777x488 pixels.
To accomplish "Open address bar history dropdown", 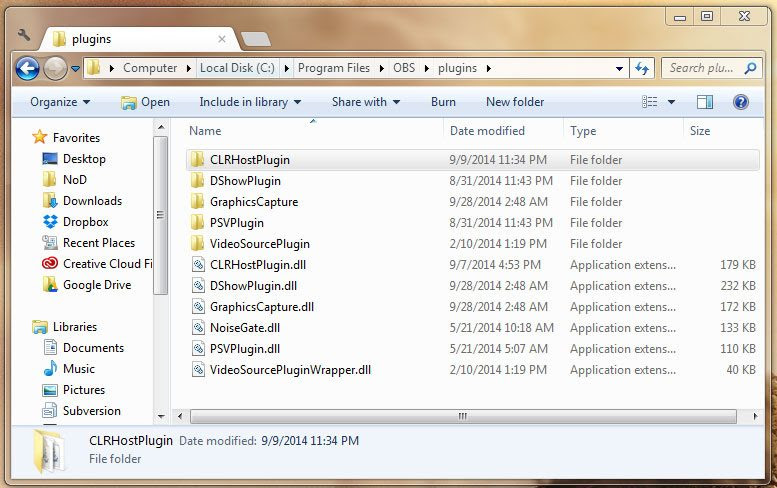I will pyautogui.click(x=619, y=68).
